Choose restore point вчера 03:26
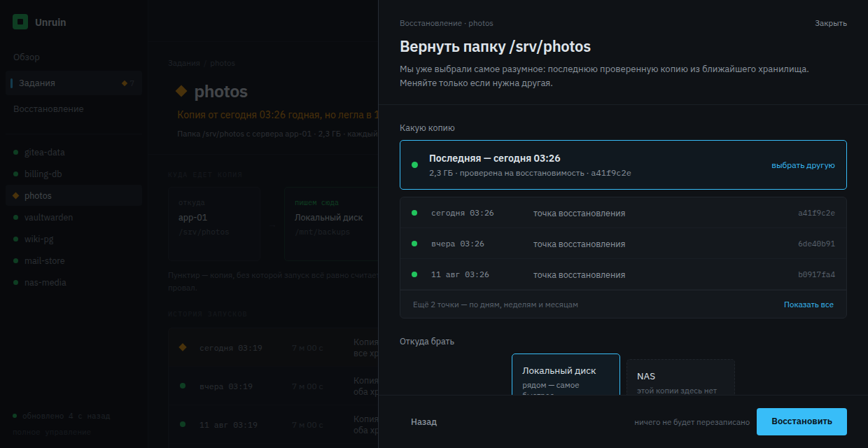The width and height of the screenshot is (868, 448). coord(623,244)
